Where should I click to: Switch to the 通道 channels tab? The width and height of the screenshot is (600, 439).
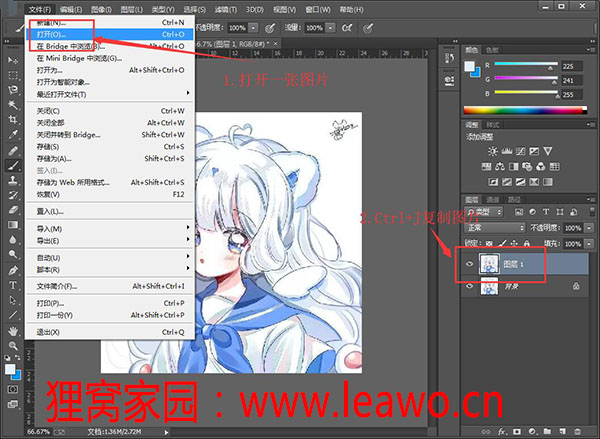click(492, 199)
